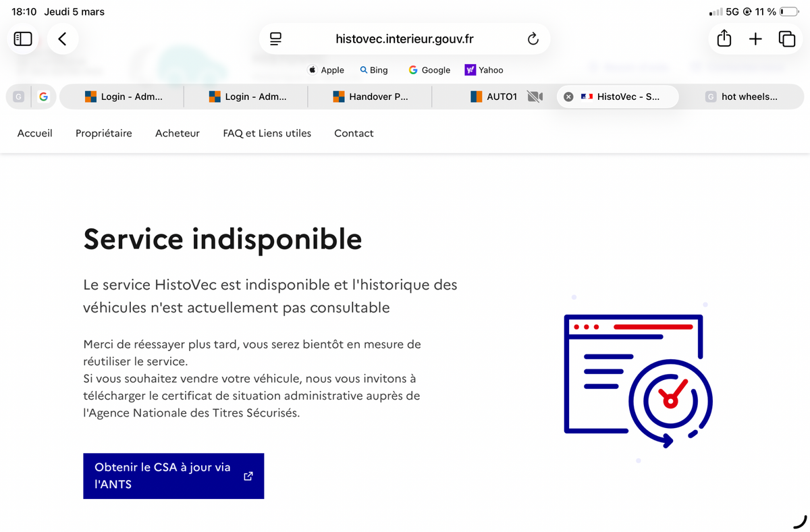Open the page reader menu icon
810x532 pixels.
pyautogui.click(x=275, y=39)
